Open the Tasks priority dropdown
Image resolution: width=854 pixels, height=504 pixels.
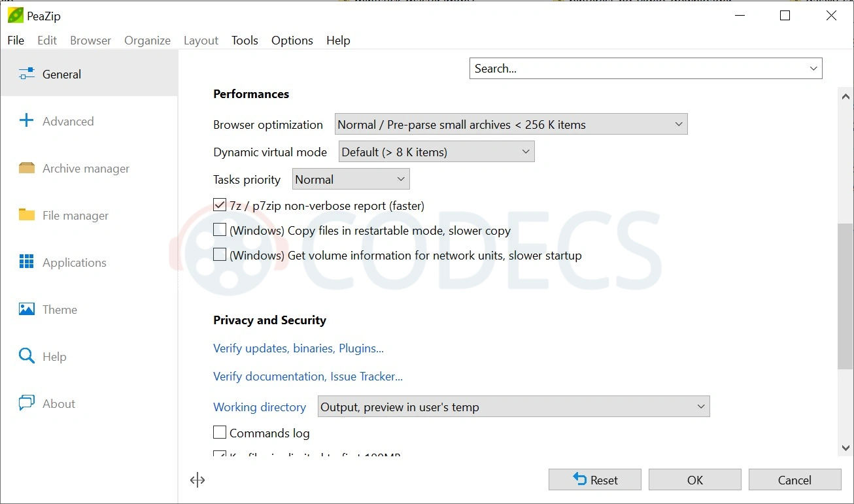pyautogui.click(x=350, y=179)
